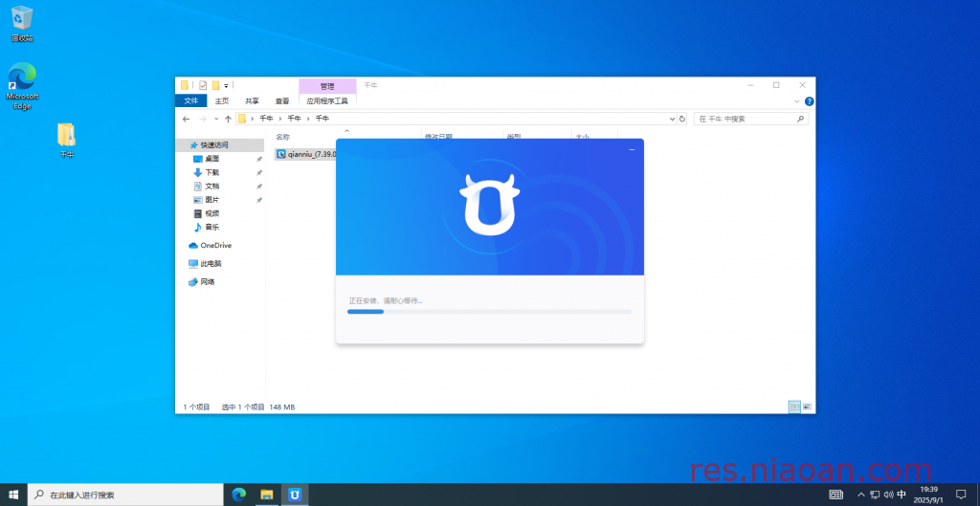This screenshot has width=980, height=506.
Task: Refresh the current folder view
Action: (681, 119)
